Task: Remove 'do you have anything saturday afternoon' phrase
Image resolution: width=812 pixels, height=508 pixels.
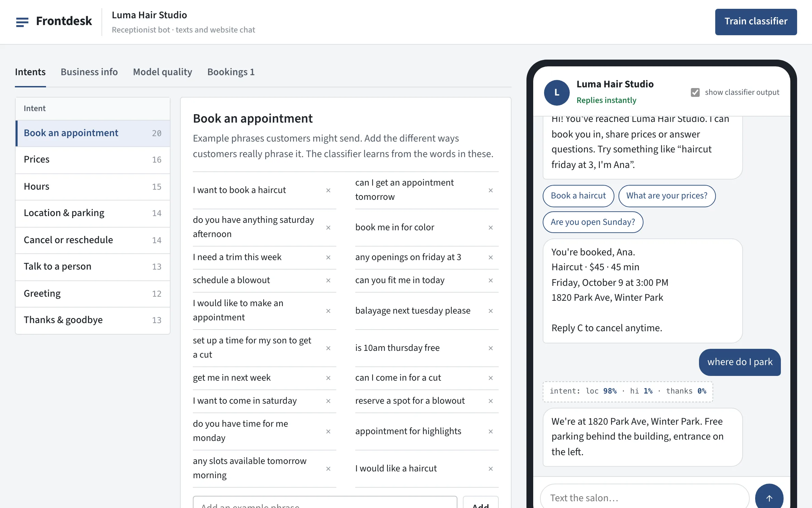Action: click(328, 228)
